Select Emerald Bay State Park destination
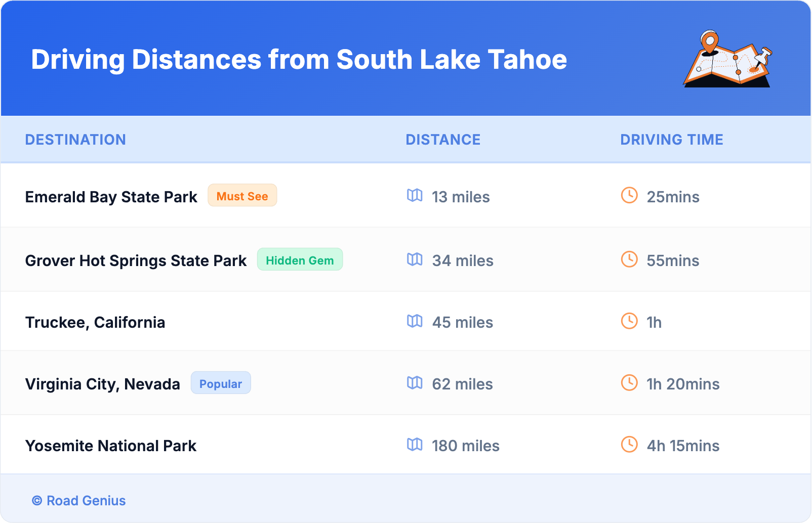The image size is (812, 523). coord(111,197)
